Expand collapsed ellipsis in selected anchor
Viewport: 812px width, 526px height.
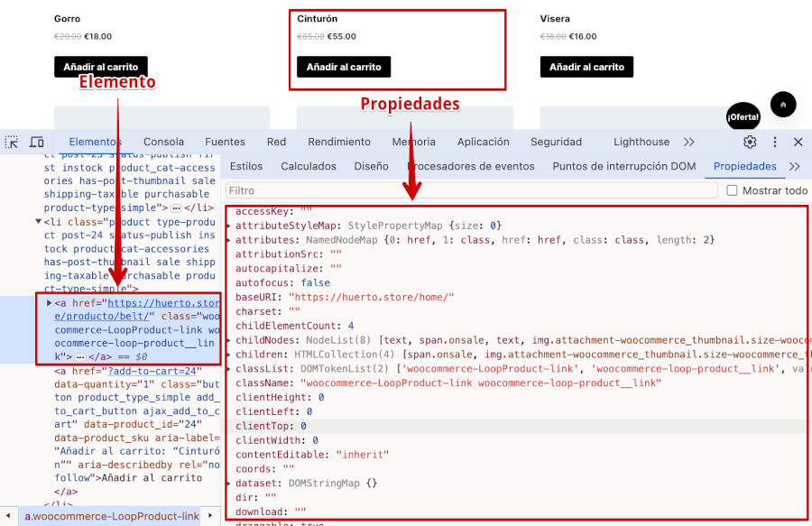point(80,357)
